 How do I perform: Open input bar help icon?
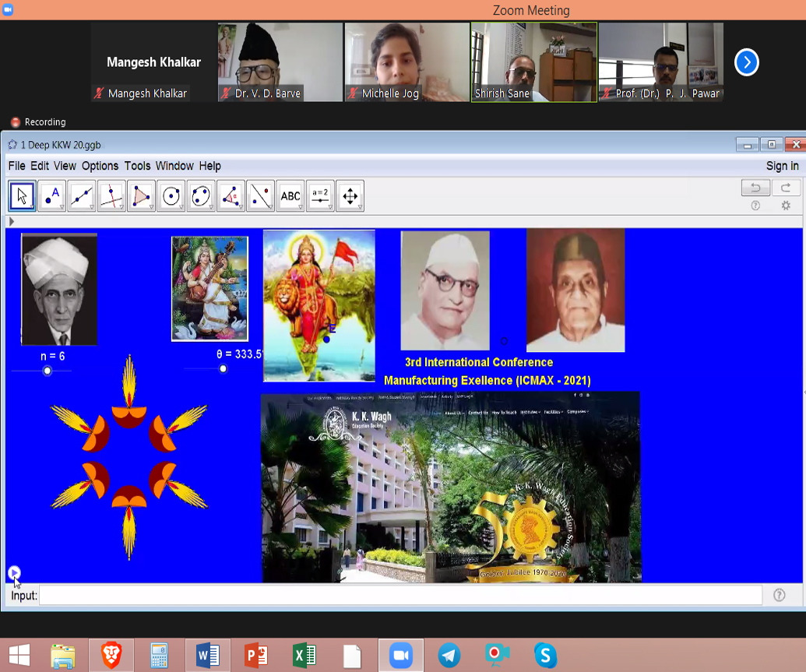tap(780, 595)
